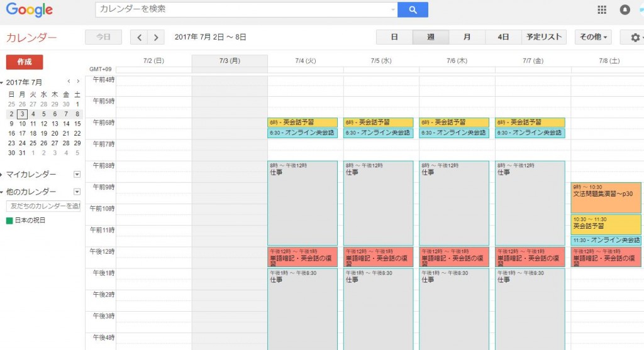Click the 7/5 (水) column header
This screenshot has height=350, width=644.
click(381, 61)
